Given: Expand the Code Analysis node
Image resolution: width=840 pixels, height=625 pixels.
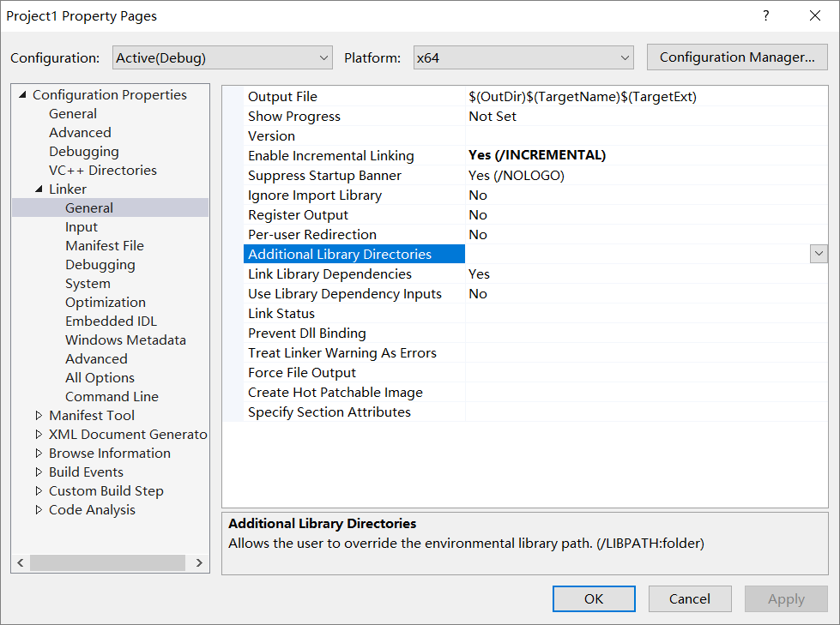Looking at the screenshot, I should coord(39,509).
